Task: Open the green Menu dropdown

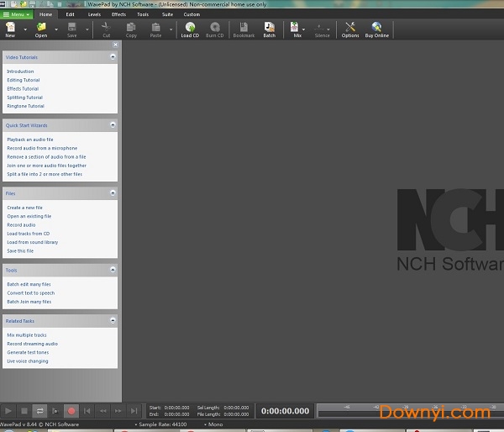Action: [17, 14]
